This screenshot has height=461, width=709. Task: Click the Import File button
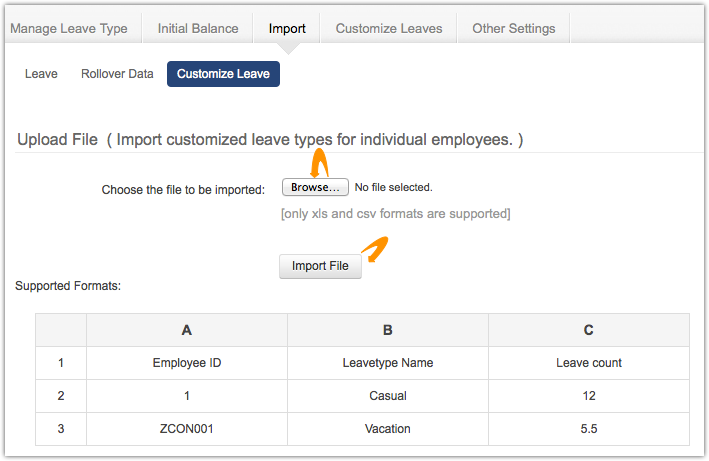click(320, 266)
